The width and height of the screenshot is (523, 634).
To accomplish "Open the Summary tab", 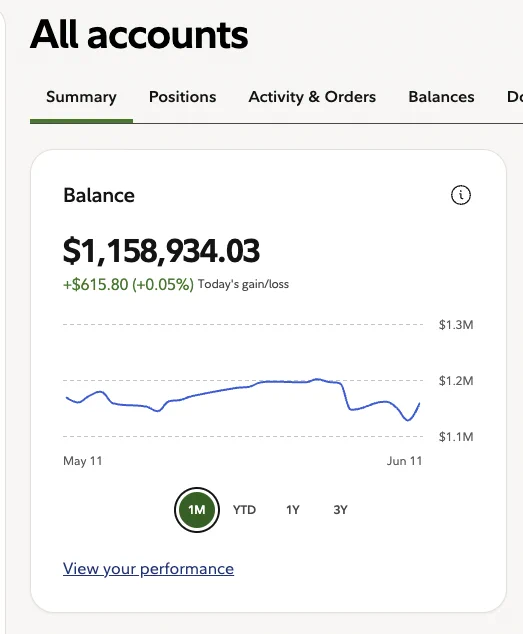I will [x=81, y=97].
